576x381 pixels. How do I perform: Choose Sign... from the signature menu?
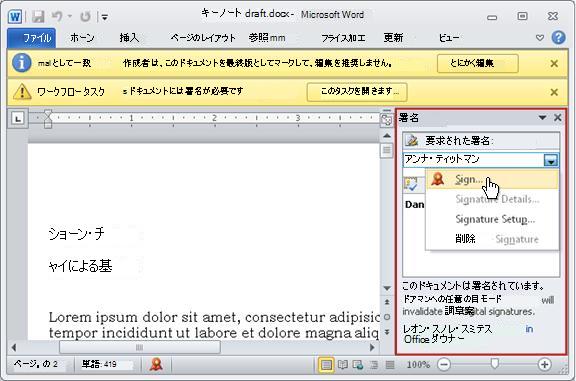(493, 180)
